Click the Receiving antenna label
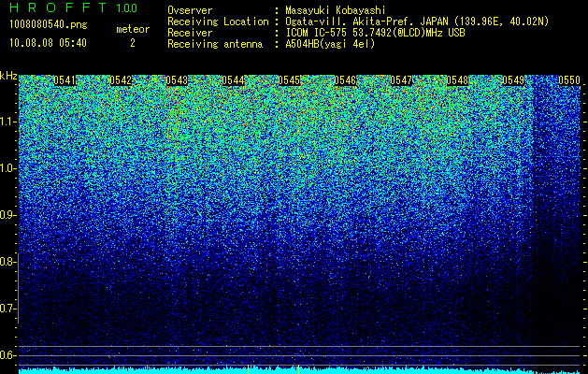Viewport: 588px width, 374px height. coord(215,44)
